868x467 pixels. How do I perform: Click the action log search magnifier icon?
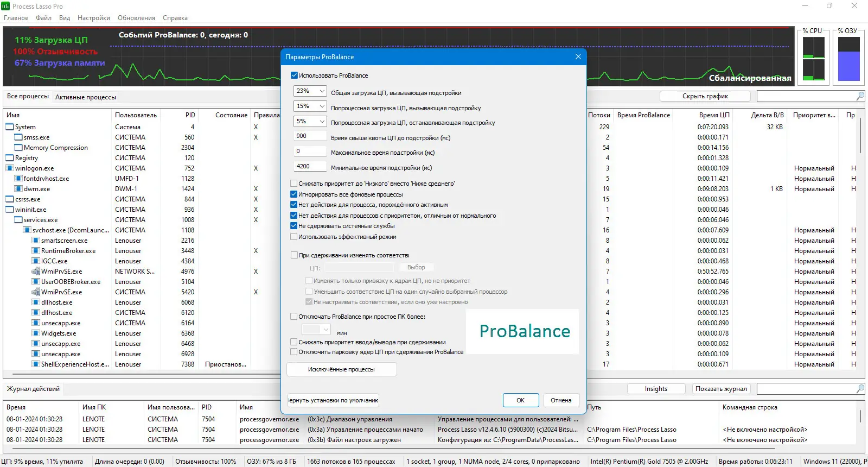(860, 389)
